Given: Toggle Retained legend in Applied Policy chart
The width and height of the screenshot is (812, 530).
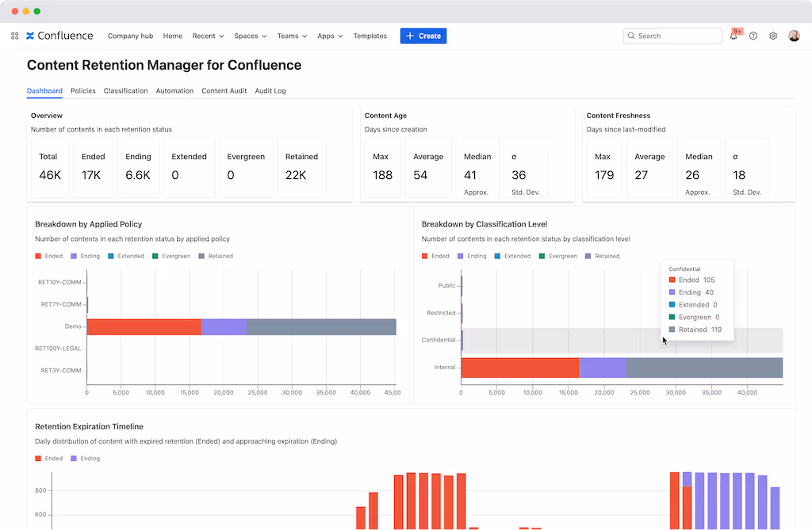Looking at the screenshot, I should (216, 256).
